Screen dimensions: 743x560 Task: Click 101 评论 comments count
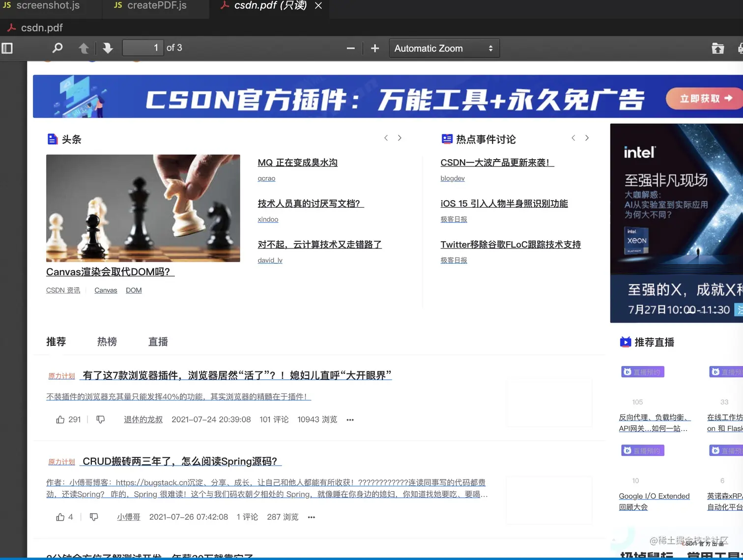point(274,420)
